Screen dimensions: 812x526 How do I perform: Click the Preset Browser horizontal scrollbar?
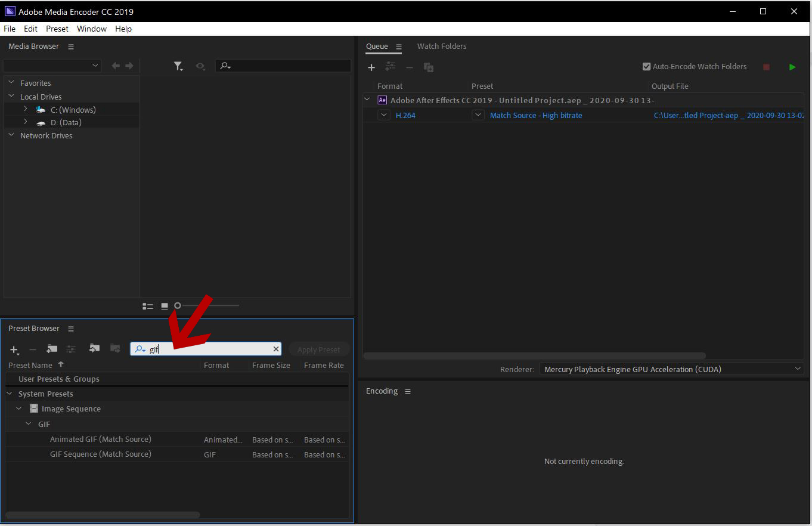[103, 515]
